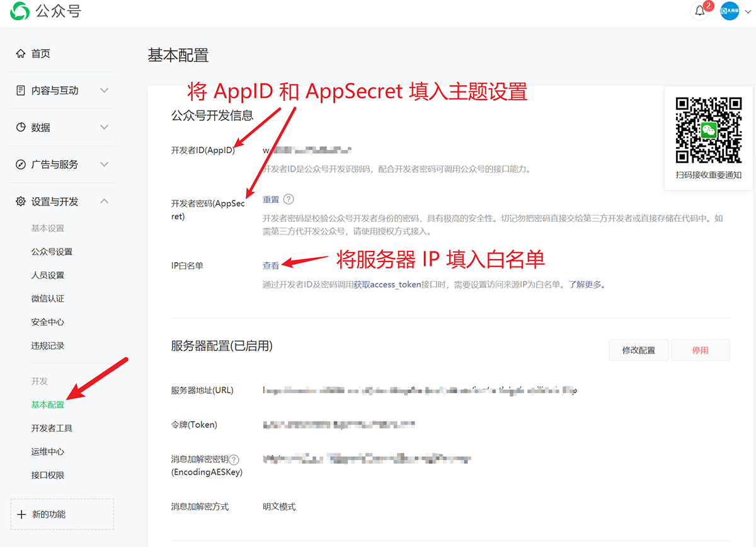Click the blurred EncodingAESKey value

[x=367, y=460]
